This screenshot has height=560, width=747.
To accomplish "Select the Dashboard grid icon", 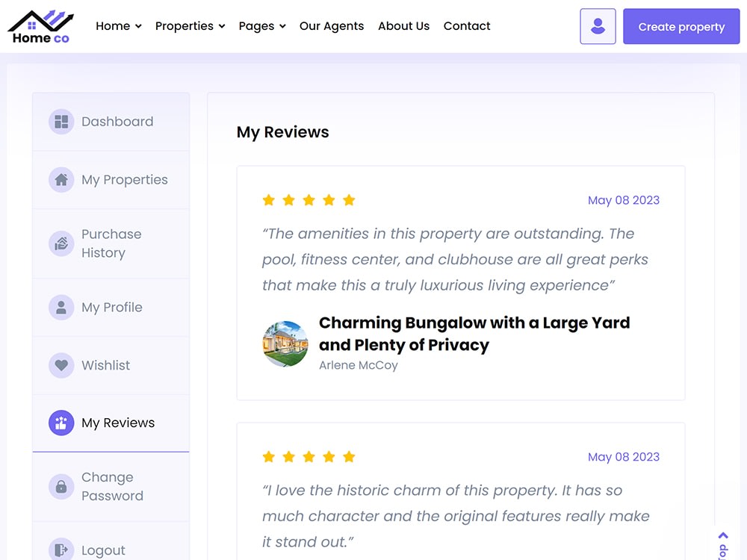I will tap(61, 122).
